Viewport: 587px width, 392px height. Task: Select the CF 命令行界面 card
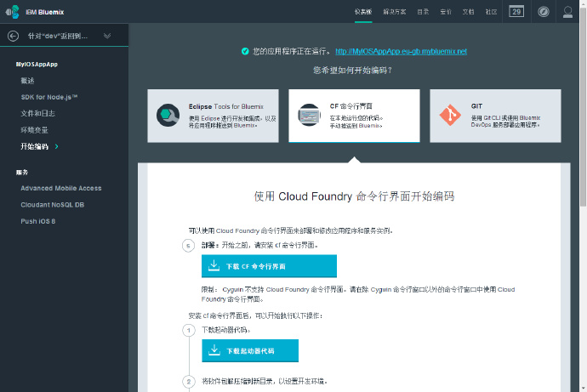(x=354, y=116)
